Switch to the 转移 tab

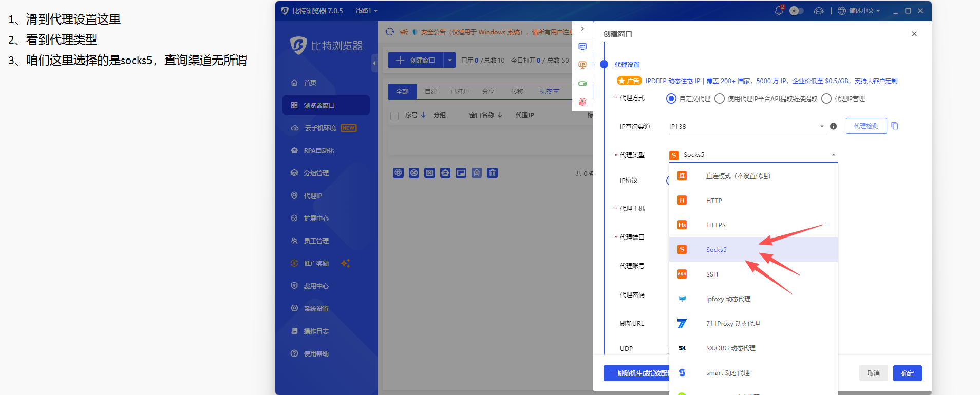(517, 91)
